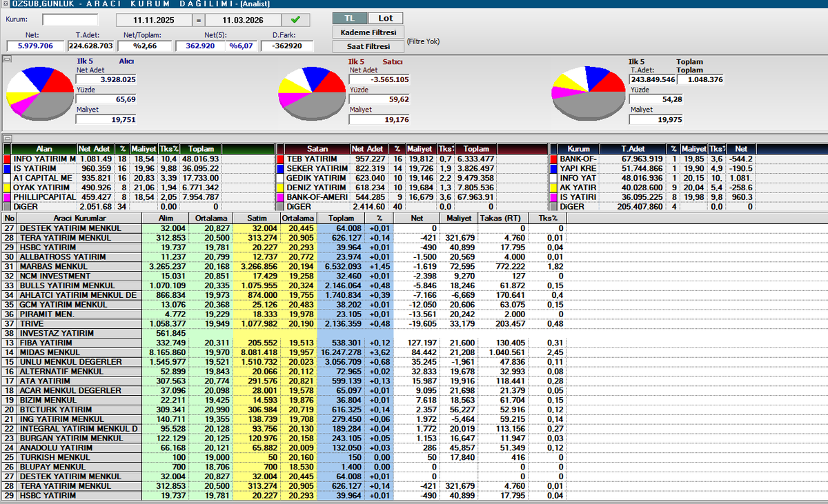Sort by the Satan column header
828x504 pixels.
(x=317, y=149)
